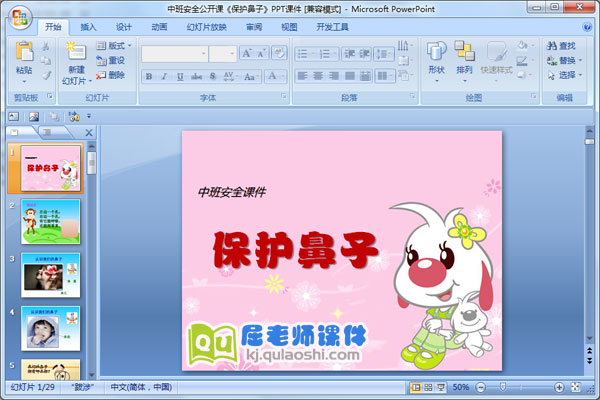Select slide 3 thumbnail
600x400 pixels.
[51, 275]
